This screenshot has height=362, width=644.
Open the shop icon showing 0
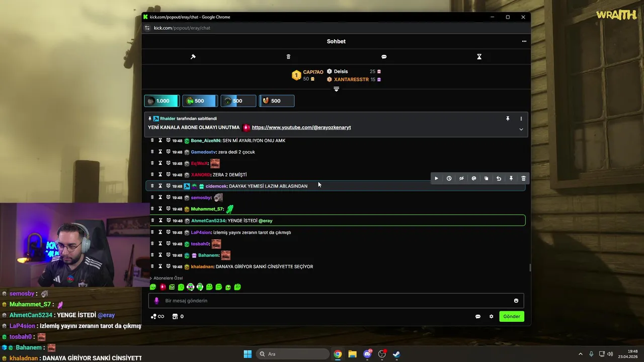[178, 316]
